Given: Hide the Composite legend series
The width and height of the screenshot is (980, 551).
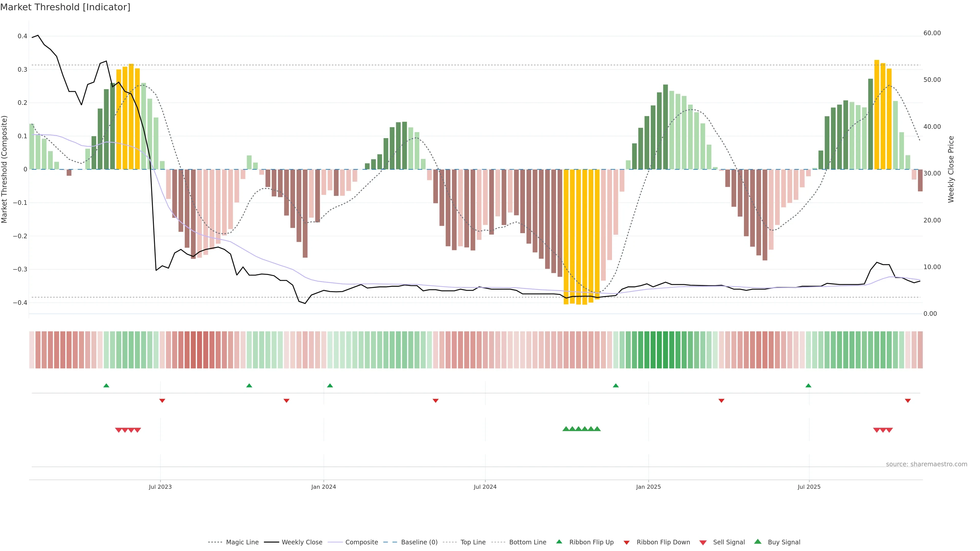Looking at the screenshot, I should [361, 542].
